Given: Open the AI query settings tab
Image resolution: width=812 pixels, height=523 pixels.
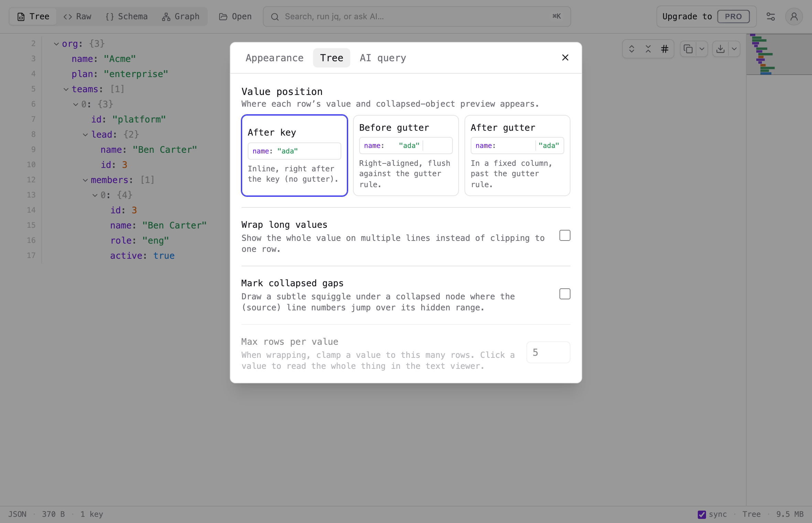Looking at the screenshot, I should [x=383, y=58].
